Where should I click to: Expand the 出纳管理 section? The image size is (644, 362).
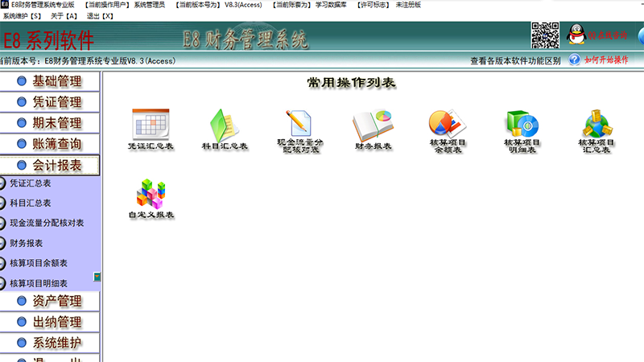click(50, 323)
